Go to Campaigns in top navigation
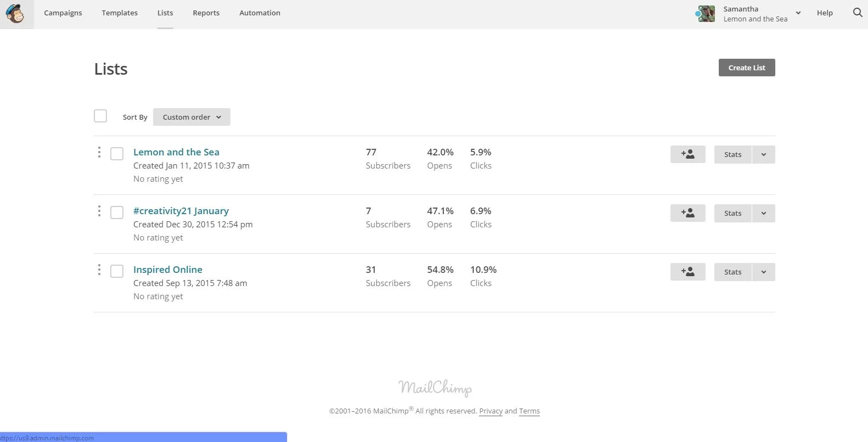This screenshot has height=442, width=868. pyautogui.click(x=63, y=13)
